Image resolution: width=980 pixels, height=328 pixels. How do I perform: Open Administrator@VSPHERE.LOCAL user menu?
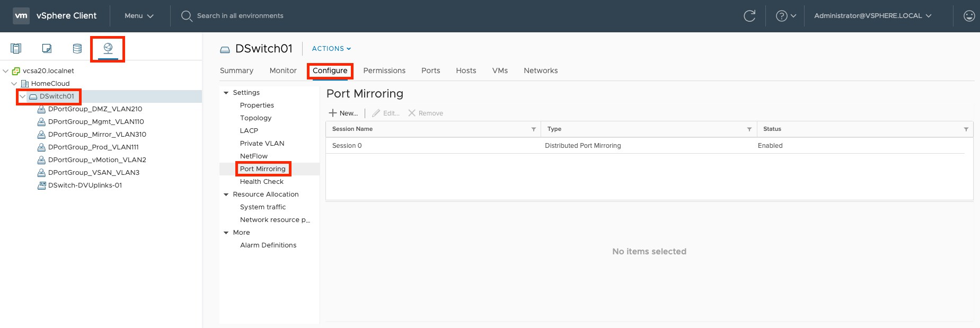point(872,16)
